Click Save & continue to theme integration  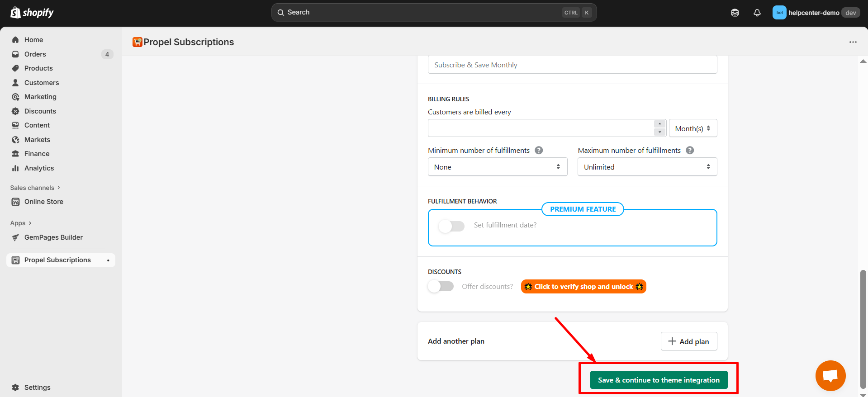(x=659, y=380)
